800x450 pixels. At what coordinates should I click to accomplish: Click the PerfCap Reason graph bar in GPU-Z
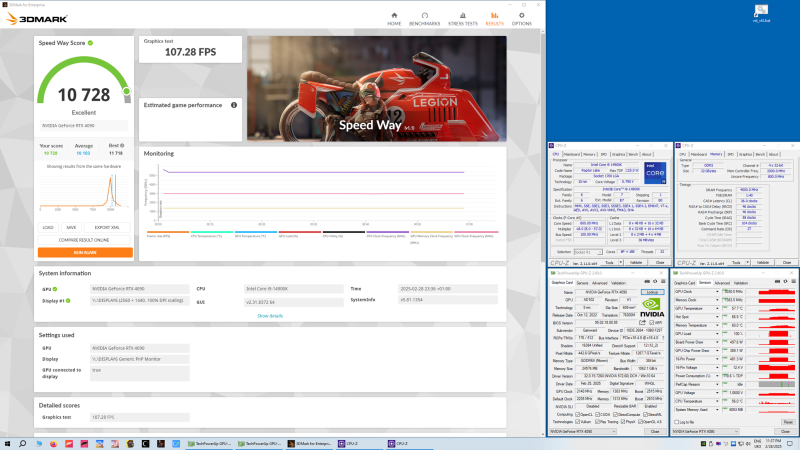[x=777, y=384]
